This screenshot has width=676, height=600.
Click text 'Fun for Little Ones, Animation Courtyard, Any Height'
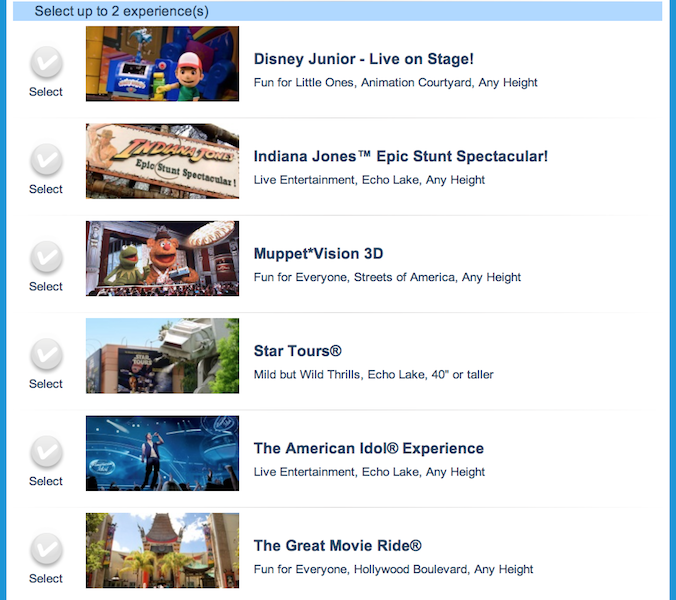coord(395,83)
